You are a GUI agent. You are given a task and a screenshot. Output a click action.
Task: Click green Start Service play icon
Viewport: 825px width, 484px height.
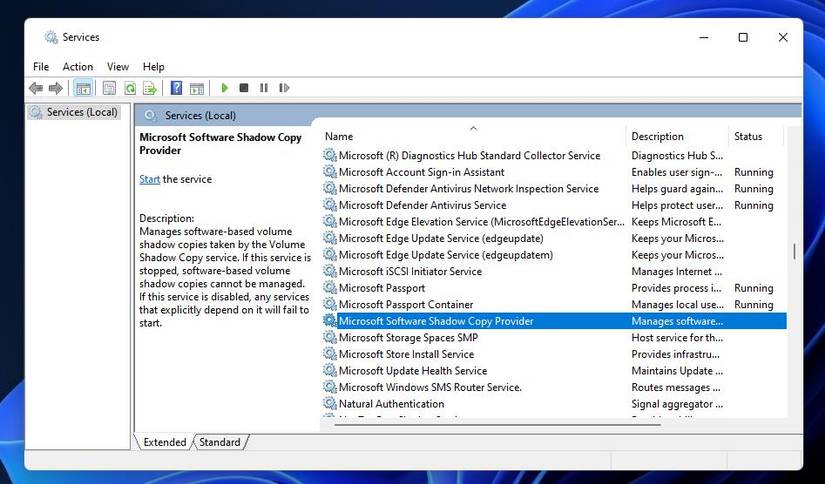click(225, 88)
